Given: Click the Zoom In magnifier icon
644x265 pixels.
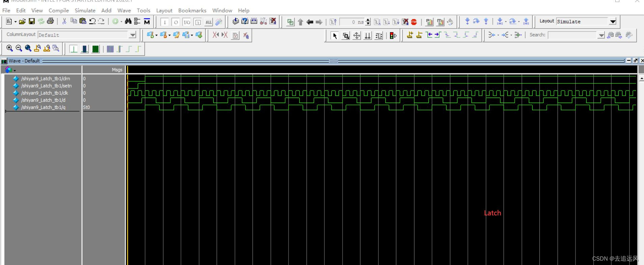Looking at the screenshot, I should point(9,48).
